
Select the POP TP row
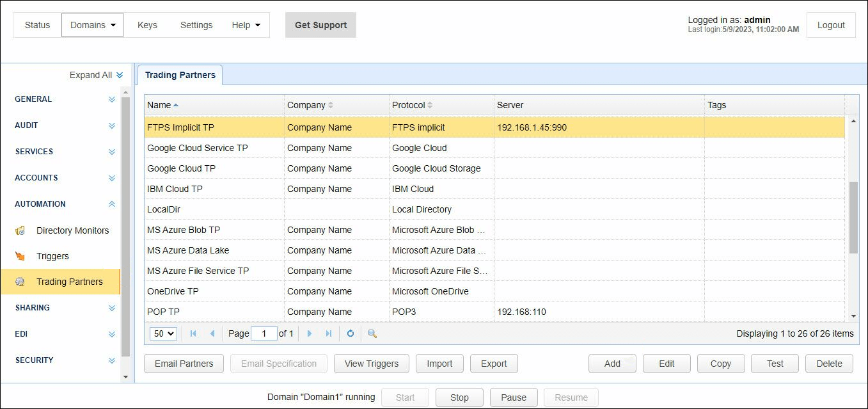point(494,312)
